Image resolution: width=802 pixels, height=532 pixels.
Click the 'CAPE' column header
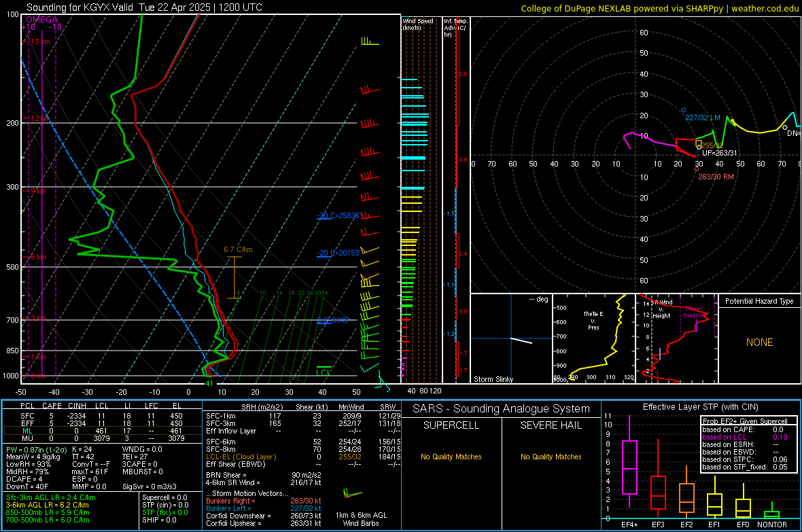(52, 406)
